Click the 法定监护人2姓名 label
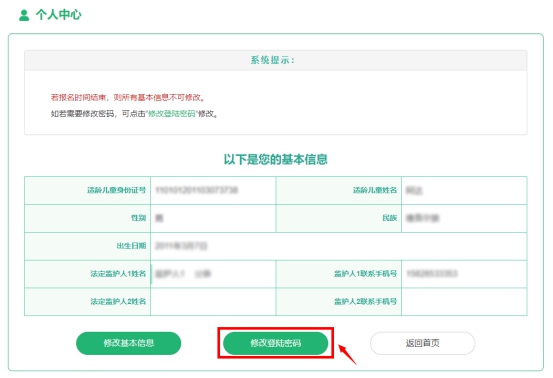The image size is (553, 378). 118,301
